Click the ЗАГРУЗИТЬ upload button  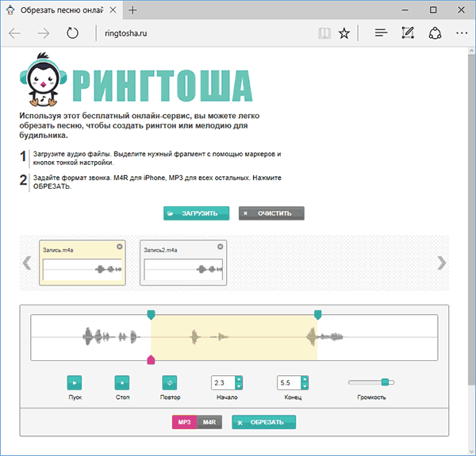tap(196, 213)
